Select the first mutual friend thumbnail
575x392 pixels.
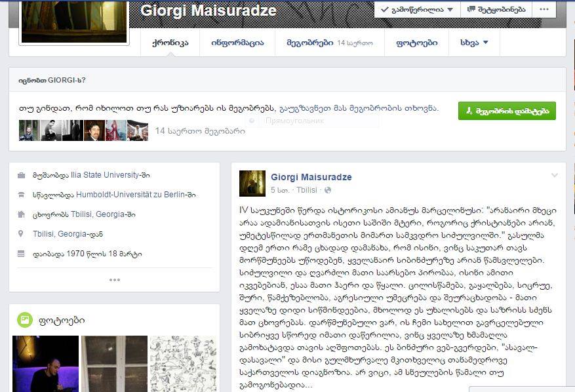coord(30,130)
